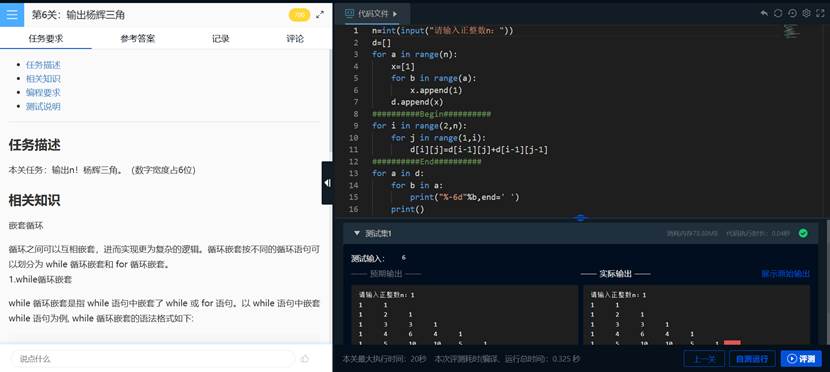This screenshot has height=372, width=830.
Task: Click the code file icon beside 代码文件
Action: [x=349, y=13]
